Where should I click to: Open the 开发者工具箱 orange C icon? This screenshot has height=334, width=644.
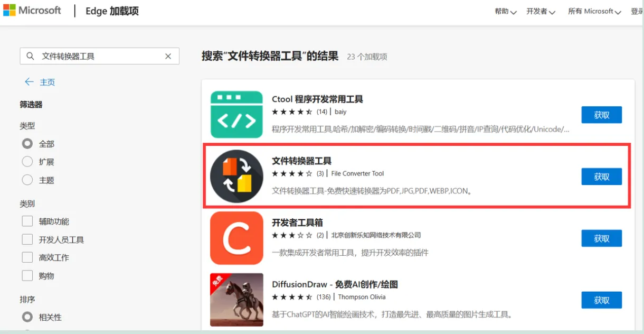click(236, 238)
